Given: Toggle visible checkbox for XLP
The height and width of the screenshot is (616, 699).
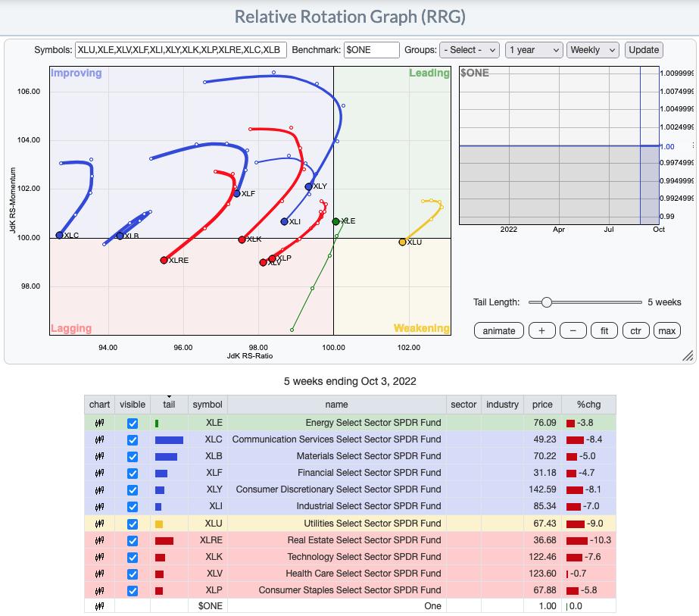Looking at the screenshot, I should pyautogui.click(x=133, y=591).
